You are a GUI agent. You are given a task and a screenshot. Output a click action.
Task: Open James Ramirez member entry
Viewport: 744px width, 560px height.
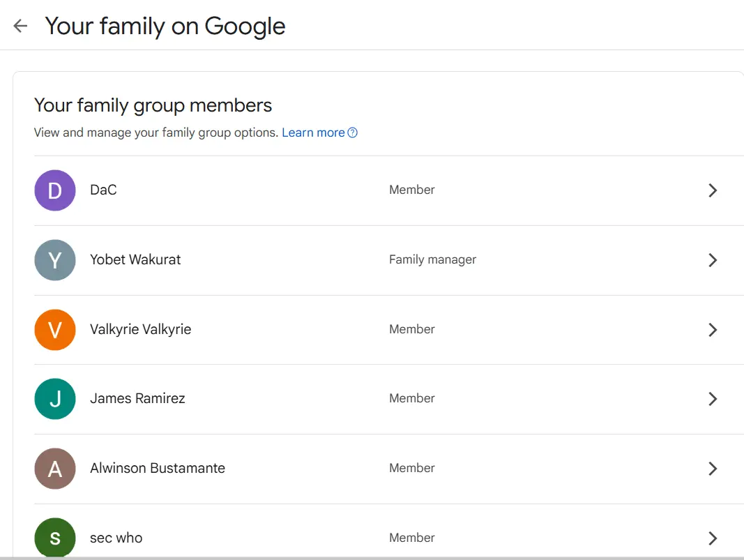coord(389,399)
